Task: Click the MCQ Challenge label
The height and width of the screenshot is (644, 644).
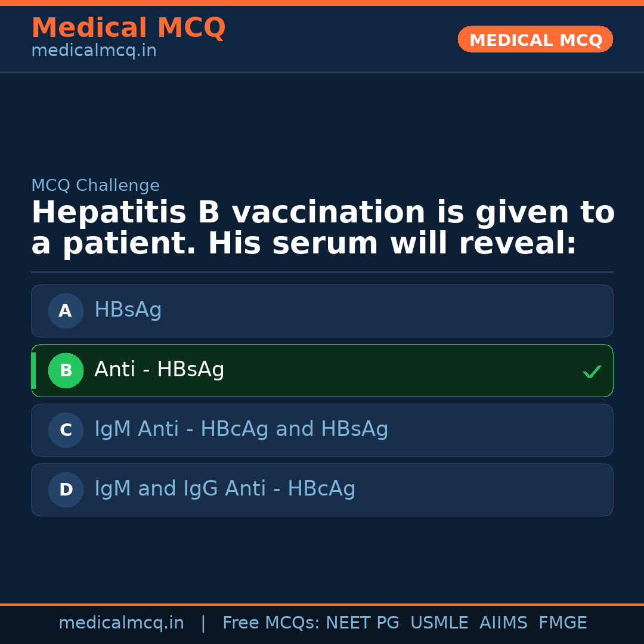Action: point(95,185)
